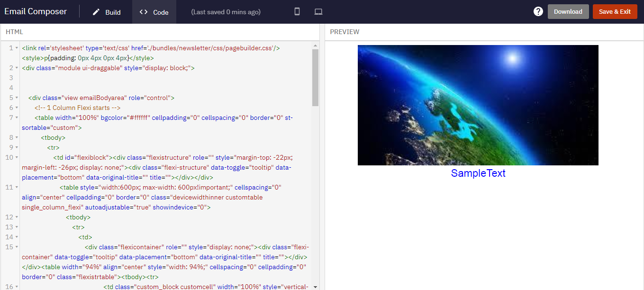Select the Email Composer title
644x290 pixels.
[x=35, y=11]
